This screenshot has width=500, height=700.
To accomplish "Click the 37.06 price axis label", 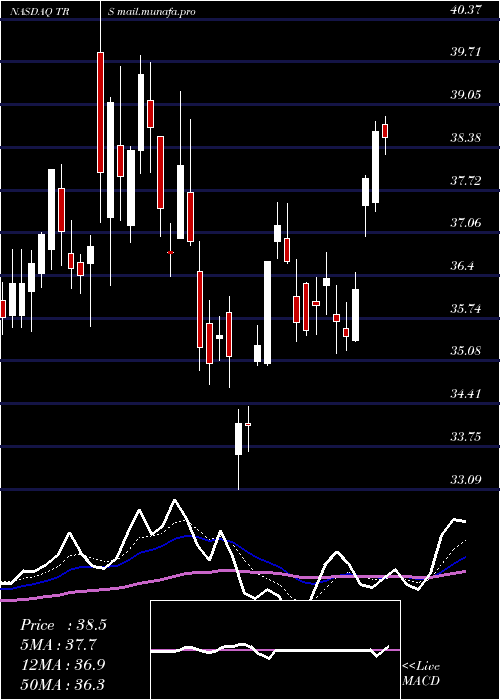I will (x=466, y=223).
